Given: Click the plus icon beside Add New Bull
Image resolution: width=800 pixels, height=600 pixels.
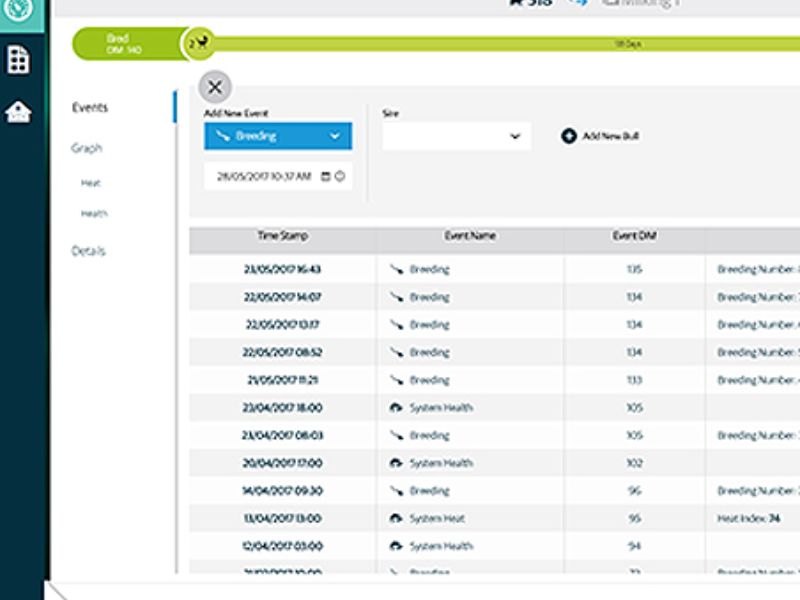Looking at the screenshot, I should pyautogui.click(x=569, y=136).
